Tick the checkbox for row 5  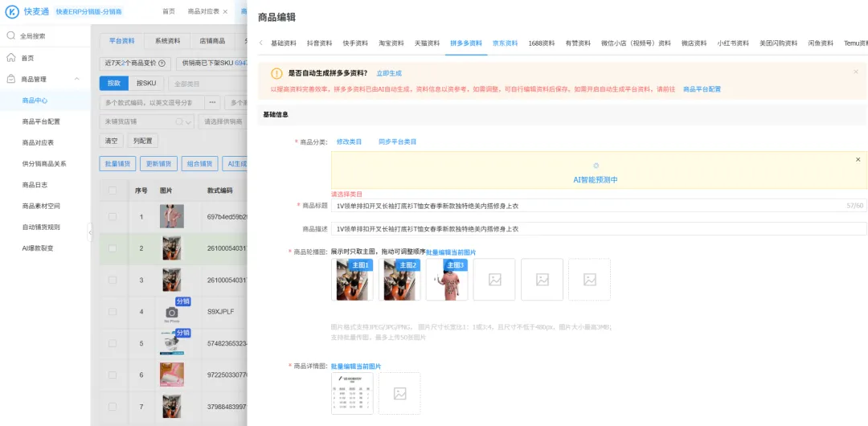point(113,343)
